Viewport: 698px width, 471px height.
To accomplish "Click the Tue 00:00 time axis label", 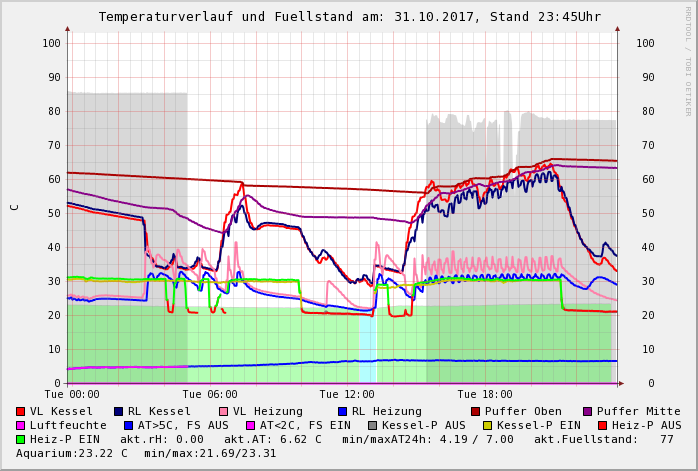I will pyautogui.click(x=72, y=394).
